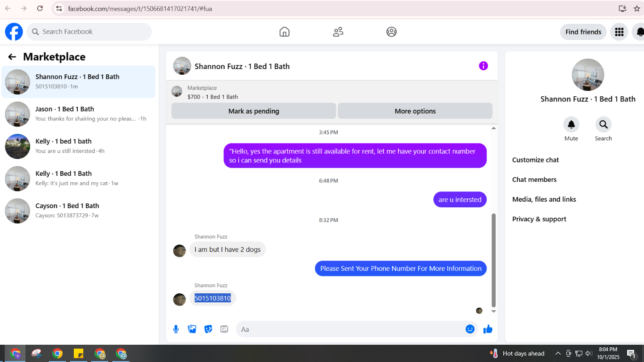The image size is (644, 362).
Task: Open conversation information purple info icon
Action: (x=483, y=66)
